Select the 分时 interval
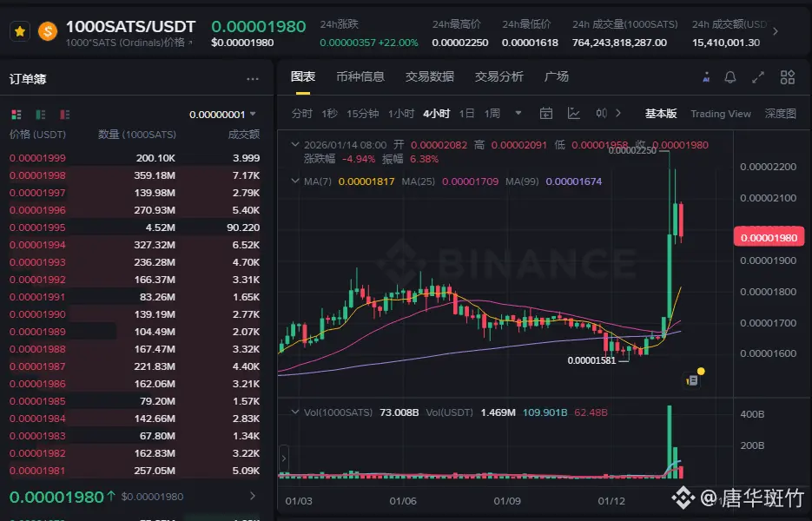812x521 pixels. coord(302,114)
